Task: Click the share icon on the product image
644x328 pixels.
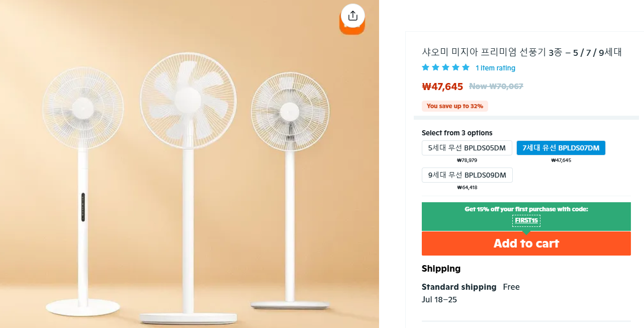Action: click(352, 16)
